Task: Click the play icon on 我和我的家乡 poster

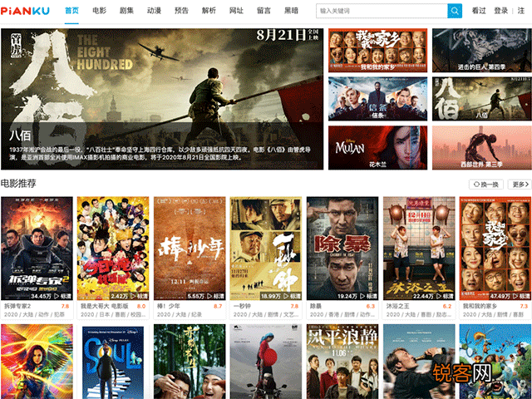Action: point(515,296)
